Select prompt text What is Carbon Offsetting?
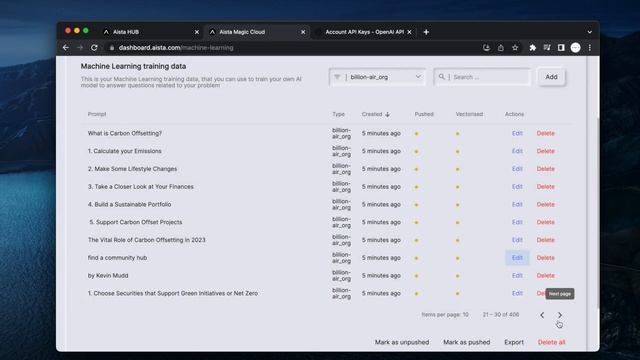 [x=124, y=133]
